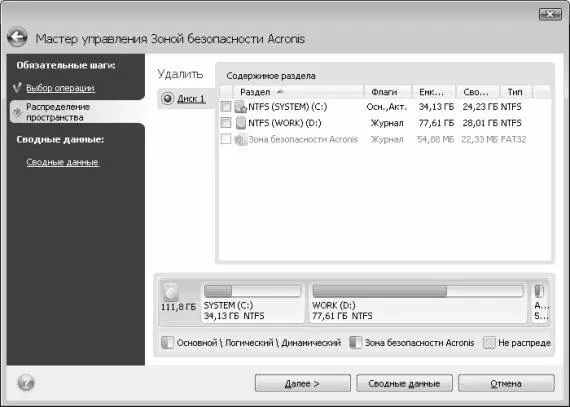Screen dimensions: 570x407
Task: Click the WORK (D:) usage bar
Action: tap(418, 291)
